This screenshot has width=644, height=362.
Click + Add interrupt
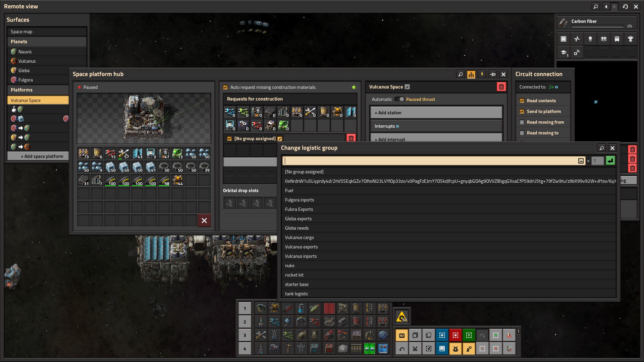(436, 138)
